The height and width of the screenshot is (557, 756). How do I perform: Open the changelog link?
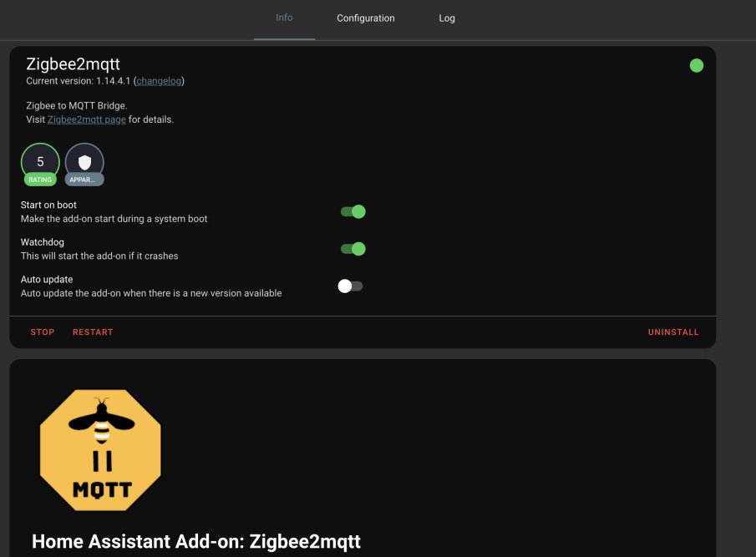tap(159, 81)
